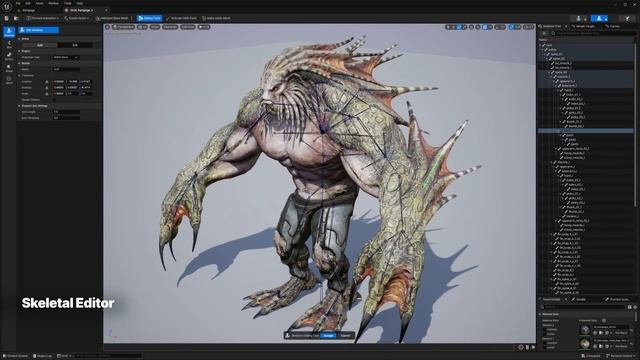Click Browse to asset in Content Browser icon
Viewport: 640px width, 360px height.
coord(16,18)
